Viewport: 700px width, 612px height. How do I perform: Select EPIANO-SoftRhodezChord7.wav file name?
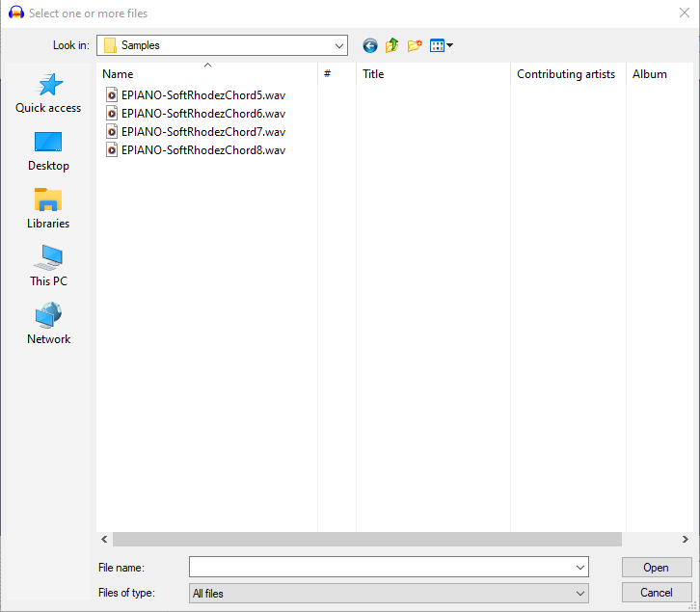[x=203, y=132]
